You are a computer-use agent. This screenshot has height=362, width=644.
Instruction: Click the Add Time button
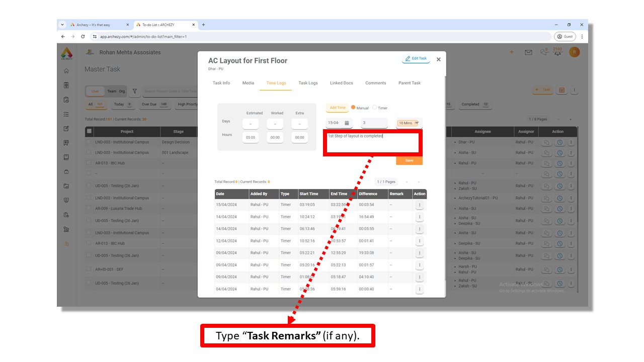tap(338, 108)
